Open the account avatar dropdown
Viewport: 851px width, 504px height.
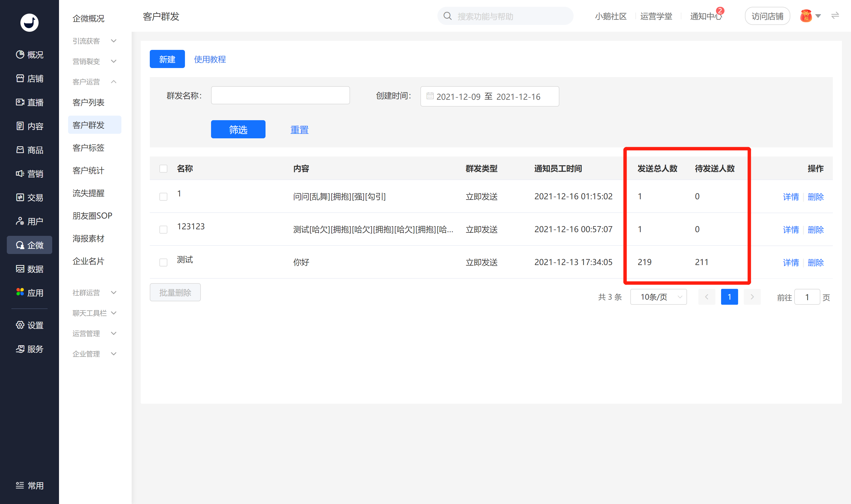810,16
